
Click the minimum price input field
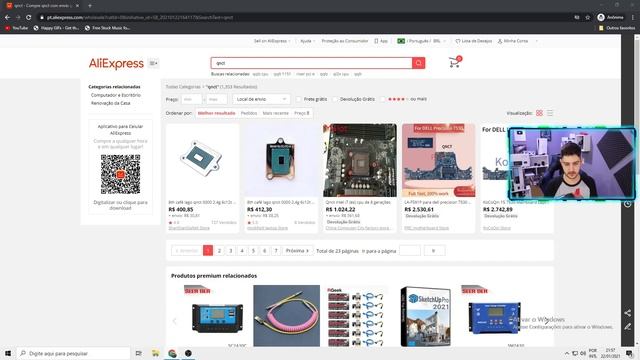point(191,99)
